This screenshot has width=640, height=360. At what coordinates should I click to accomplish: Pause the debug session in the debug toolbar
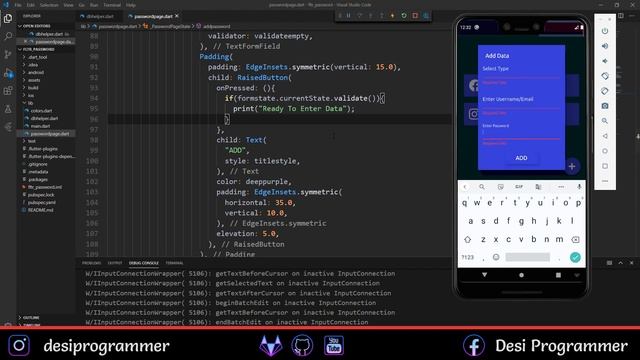[349, 16]
